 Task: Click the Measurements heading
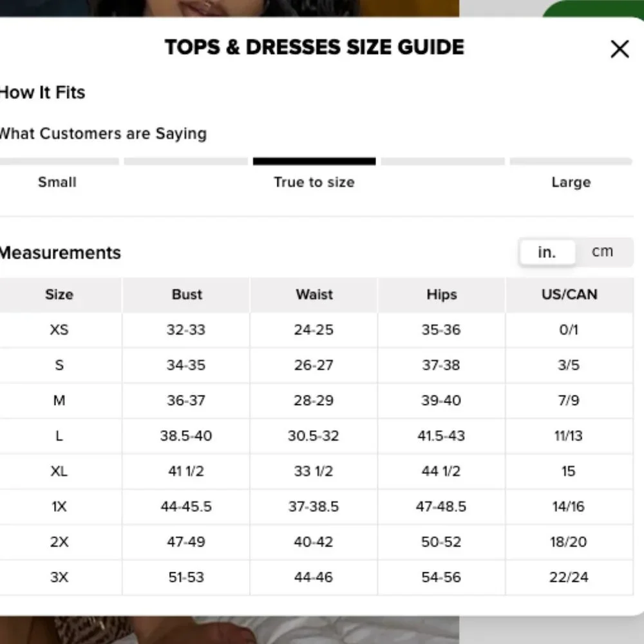[60, 252]
